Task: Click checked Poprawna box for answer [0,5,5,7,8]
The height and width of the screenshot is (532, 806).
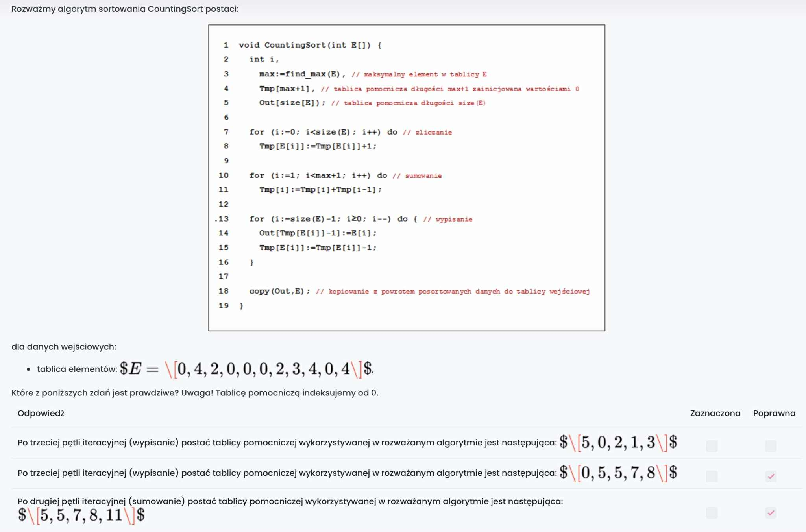Action: pyautogui.click(x=771, y=476)
